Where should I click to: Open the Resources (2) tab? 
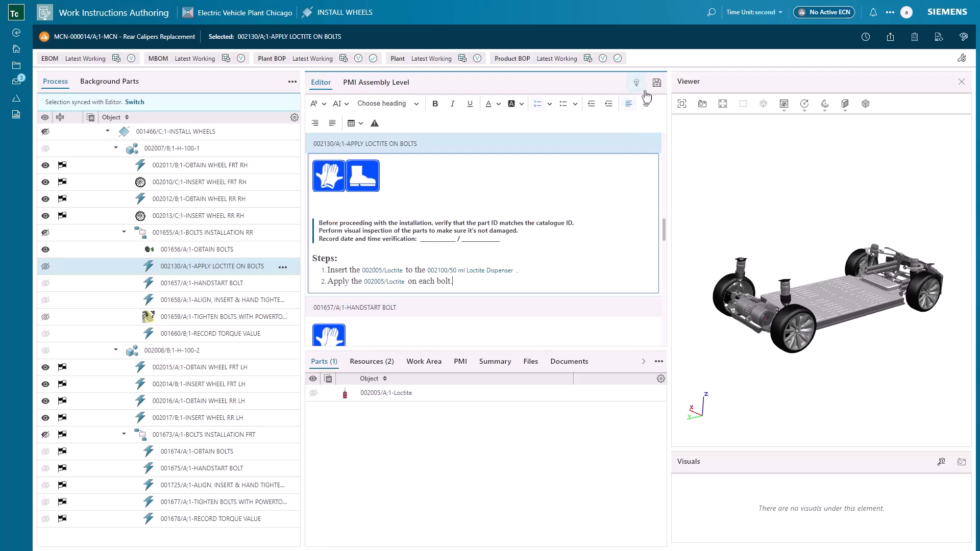coord(372,361)
